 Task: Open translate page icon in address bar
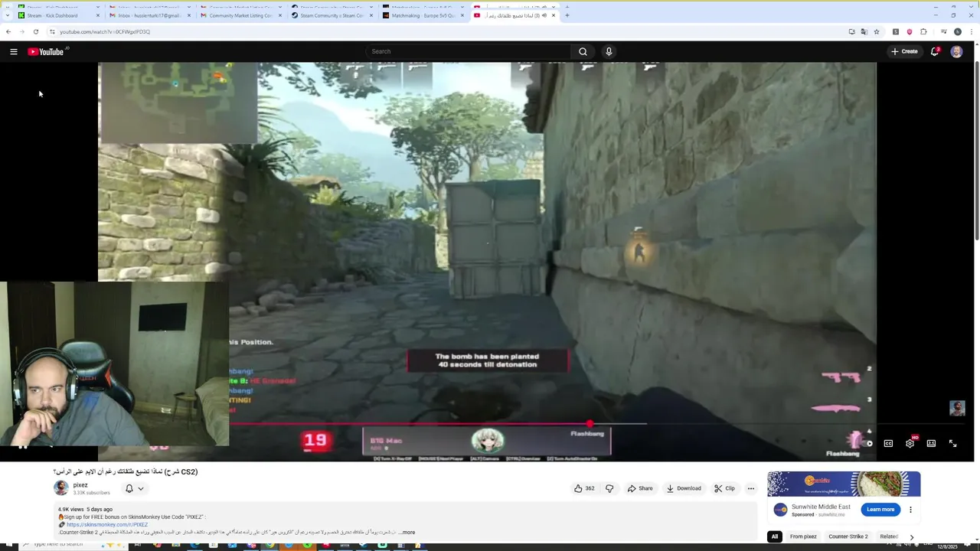tap(864, 31)
